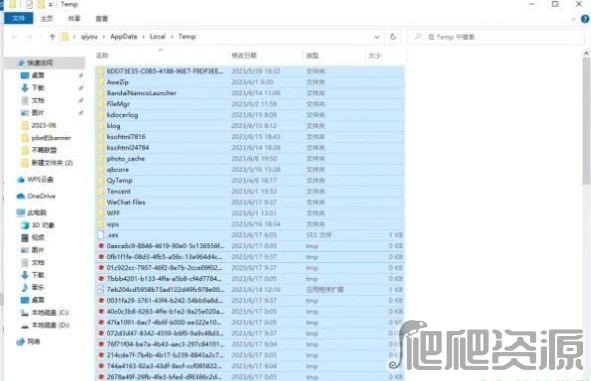Click the Temp search input box
The image size is (591, 381).
click(497, 37)
